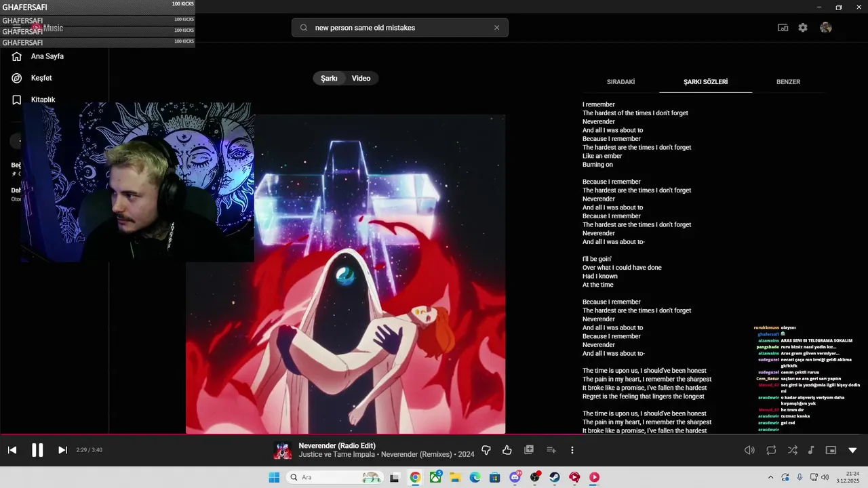Image resolution: width=868 pixels, height=488 pixels.
Task: Open Google Chrome from the taskbar
Action: pos(415,477)
